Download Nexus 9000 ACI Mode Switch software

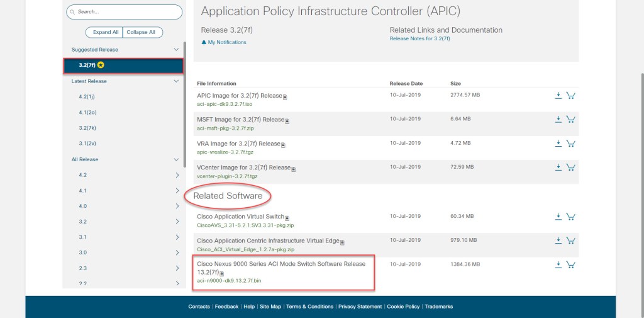(558, 264)
